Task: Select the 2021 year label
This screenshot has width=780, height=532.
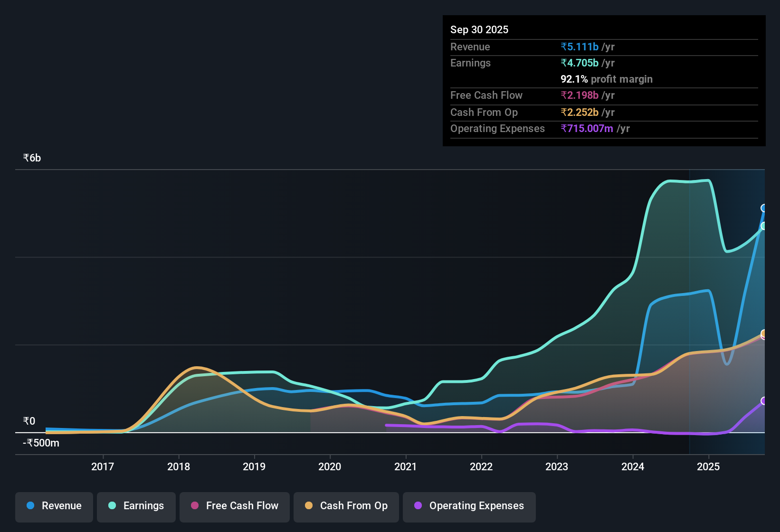Action: click(406, 467)
